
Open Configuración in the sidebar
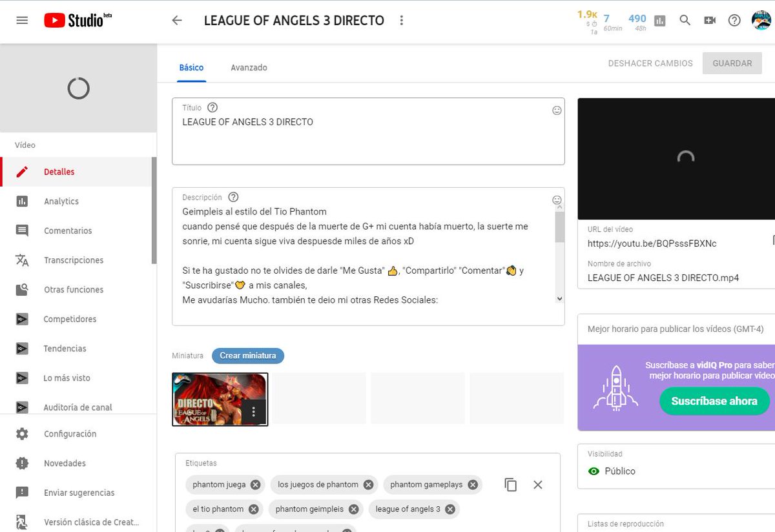78,434
